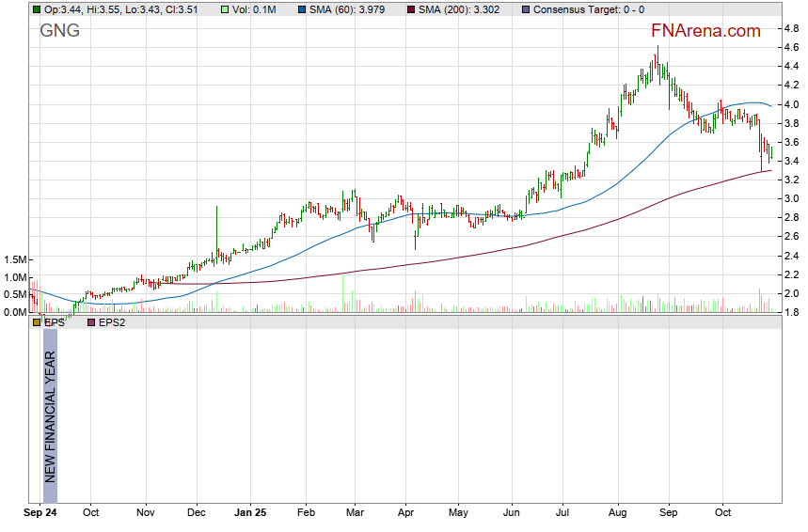808x532 pixels.
Task: Click the green OHLC price legend swatch
Action: pos(36,9)
